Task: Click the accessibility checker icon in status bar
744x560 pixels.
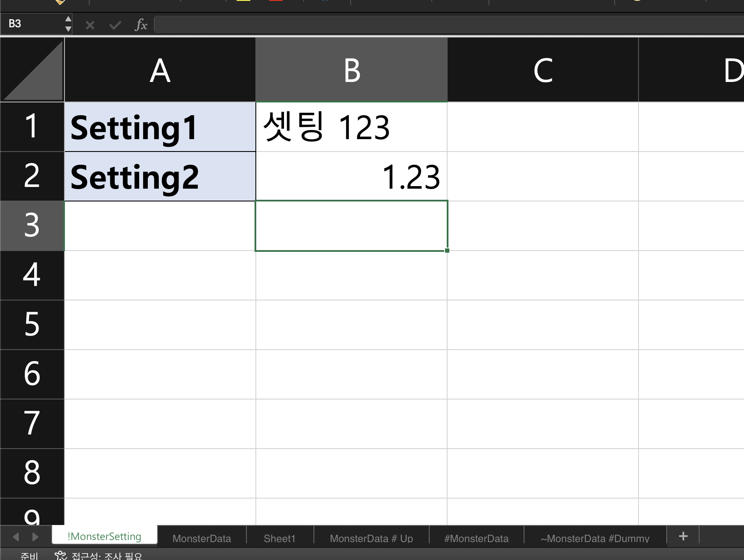Action: point(61,556)
